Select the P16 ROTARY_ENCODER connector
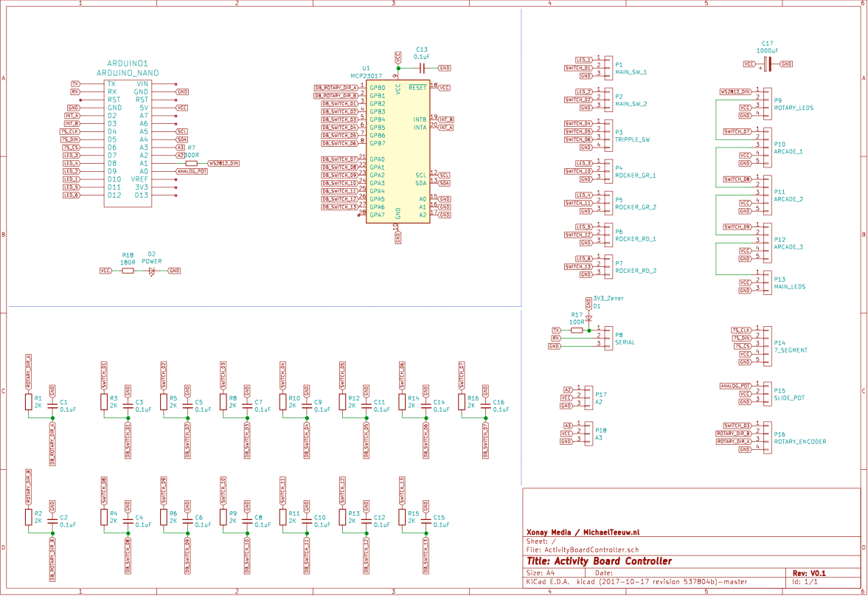This screenshot has width=868, height=596. [x=767, y=437]
